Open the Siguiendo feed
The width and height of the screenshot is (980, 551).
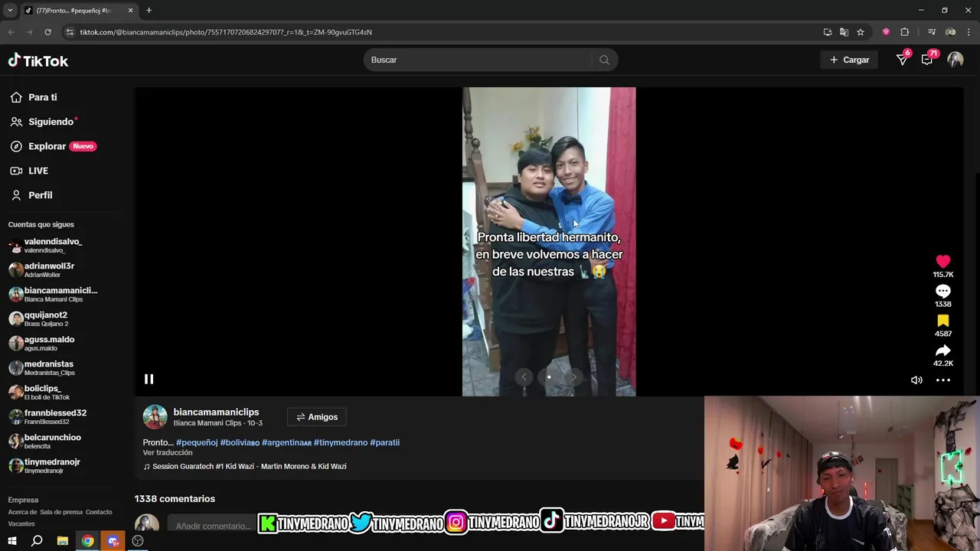(44, 122)
